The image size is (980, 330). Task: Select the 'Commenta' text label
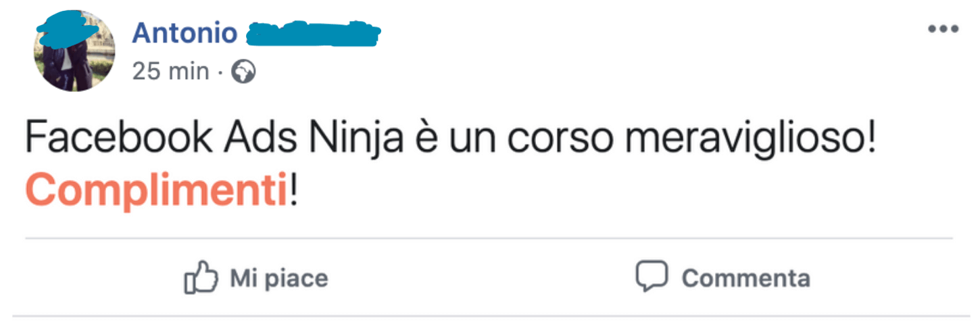pyautogui.click(x=745, y=278)
